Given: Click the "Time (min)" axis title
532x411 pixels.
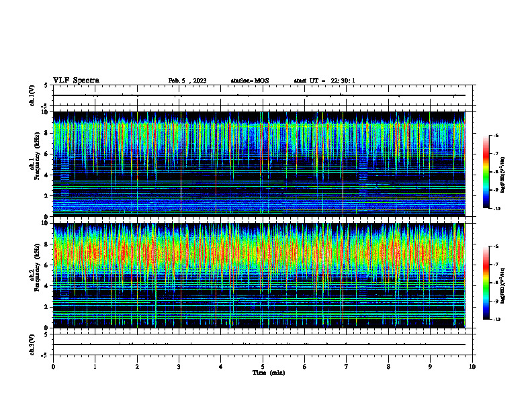Looking at the screenshot, I should (x=269, y=373).
